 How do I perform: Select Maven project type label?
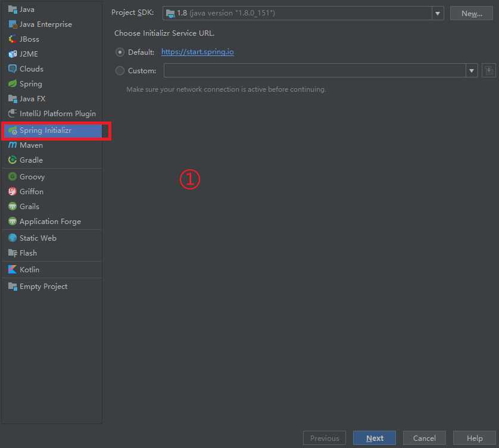pos(31,145)
